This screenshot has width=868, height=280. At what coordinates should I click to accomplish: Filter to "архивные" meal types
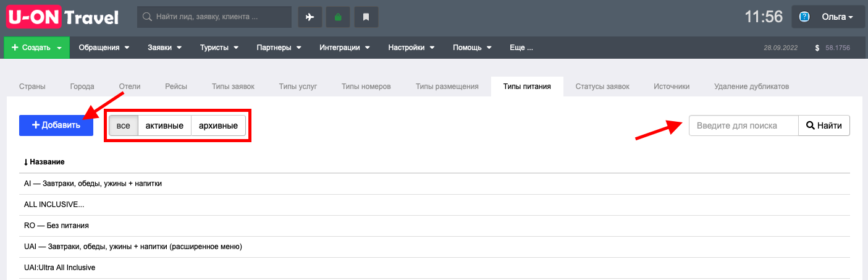click(218, 125)
